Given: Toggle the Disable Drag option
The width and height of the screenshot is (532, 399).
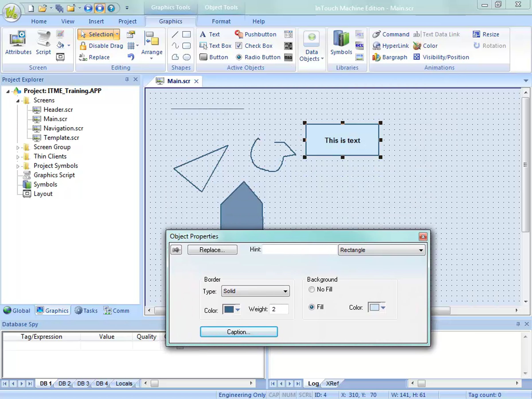Looking at the screenshot, I should (101, 46).
